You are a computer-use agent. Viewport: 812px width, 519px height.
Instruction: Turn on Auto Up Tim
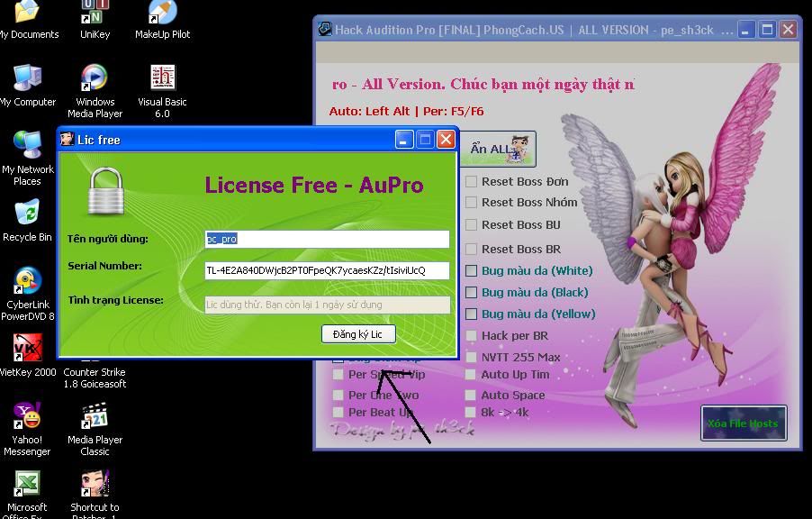click(470, 374)
